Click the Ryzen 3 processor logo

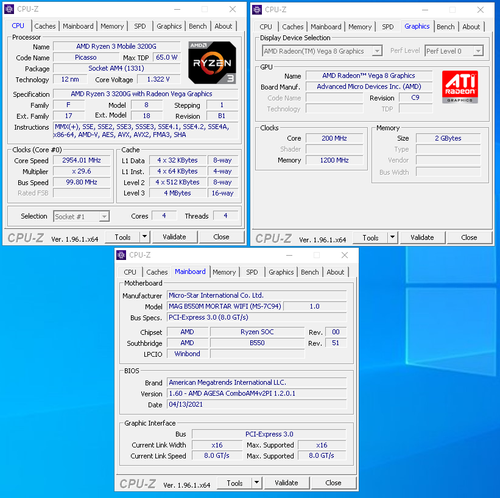[x=212, y=62]
